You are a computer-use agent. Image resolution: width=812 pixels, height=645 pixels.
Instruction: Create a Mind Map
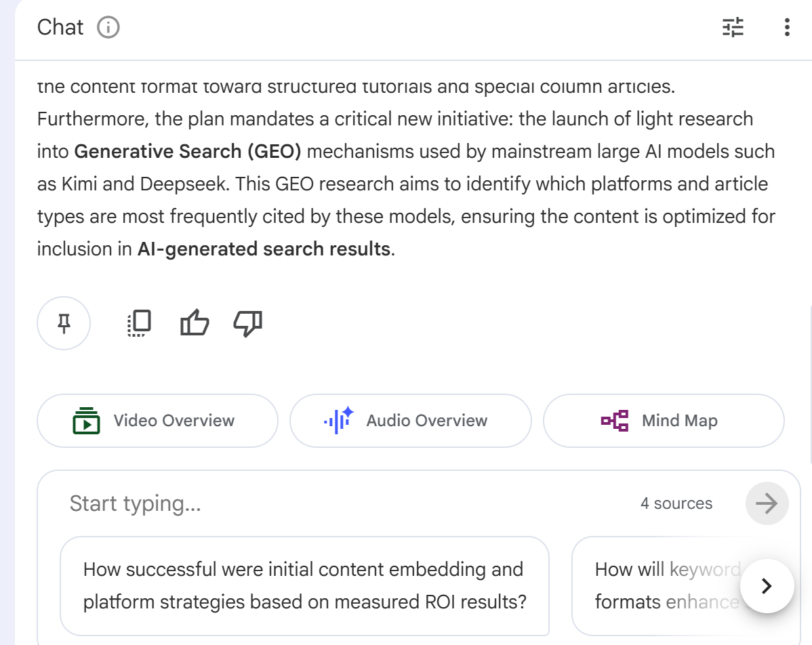664,421
